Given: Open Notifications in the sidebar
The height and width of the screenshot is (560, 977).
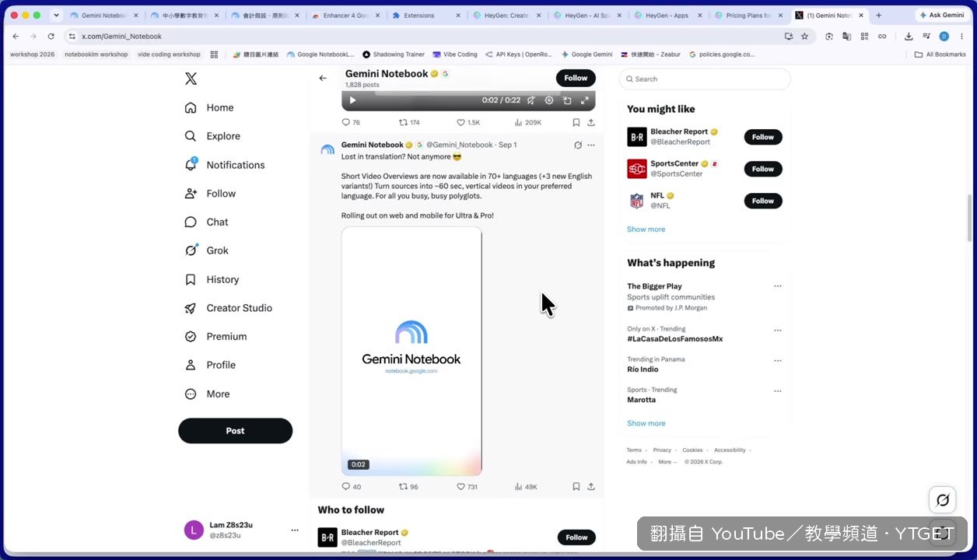Looking at the screenshot, I should [x=225, y=165].
